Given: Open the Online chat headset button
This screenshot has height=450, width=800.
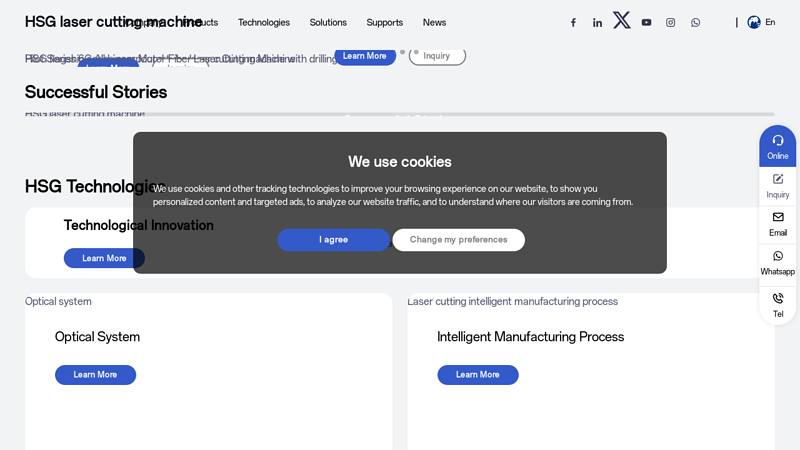Looking at the screenshot, I should (x=778, y=146).
